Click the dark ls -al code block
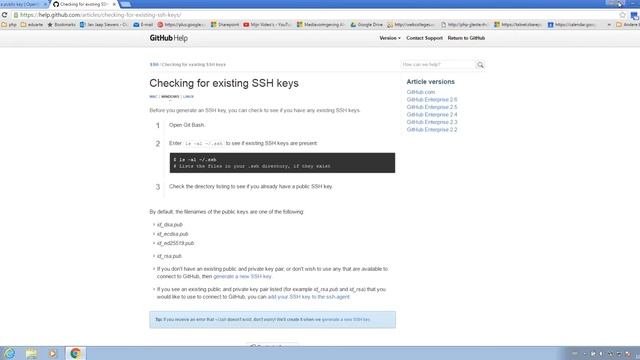 (x=282, y=163)
